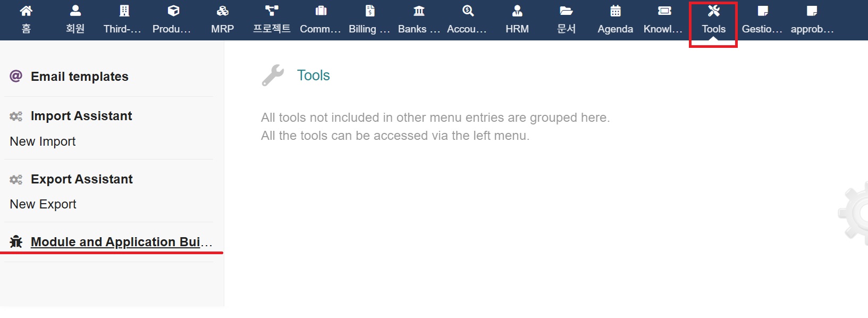Screen dimensions: 868x318
Task: Open Third-parties building icon
Action: [x=124, y=11]
